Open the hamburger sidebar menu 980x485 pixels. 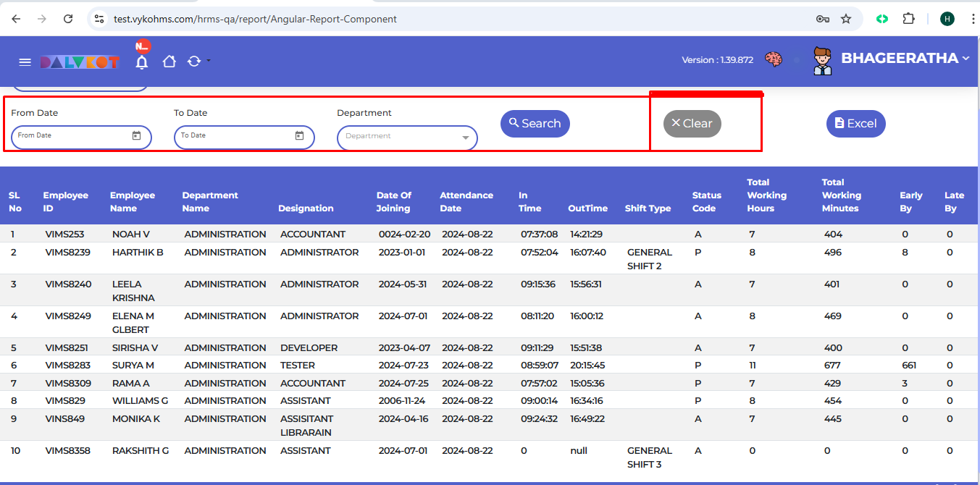tap(25, 62)
